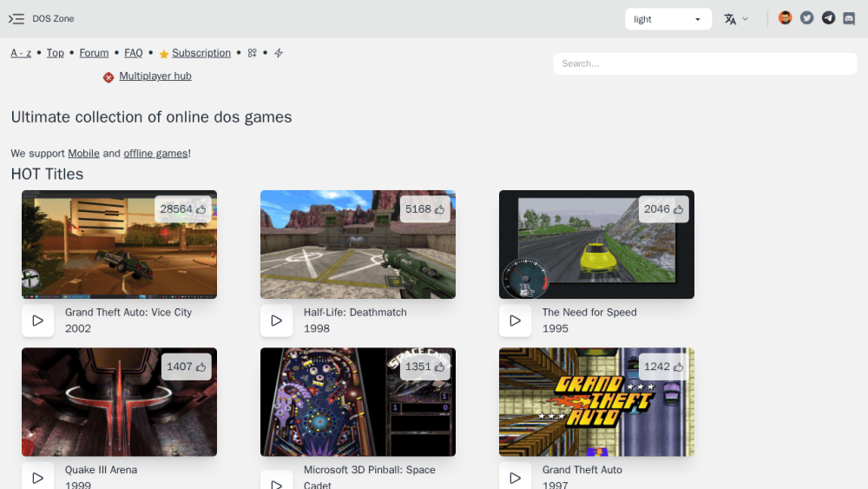Like Vice City via the 28564 thumbs-up
Viewport: 868px width, 489px height.
tap(201, 209)
